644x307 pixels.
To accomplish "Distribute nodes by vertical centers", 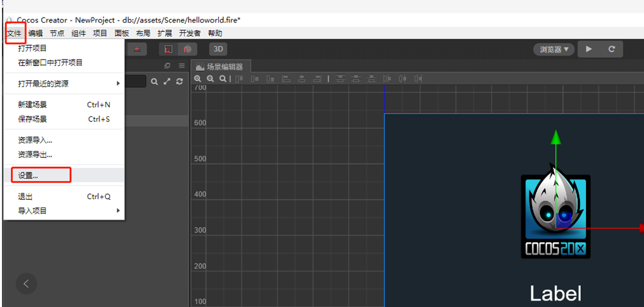I will [x=356, y=79].
